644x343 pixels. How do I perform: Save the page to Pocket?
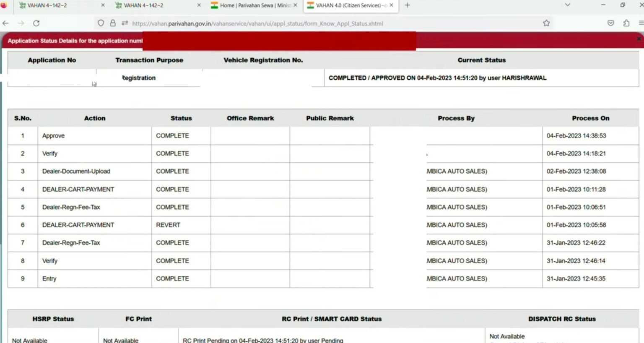click(x=610, y=24)
